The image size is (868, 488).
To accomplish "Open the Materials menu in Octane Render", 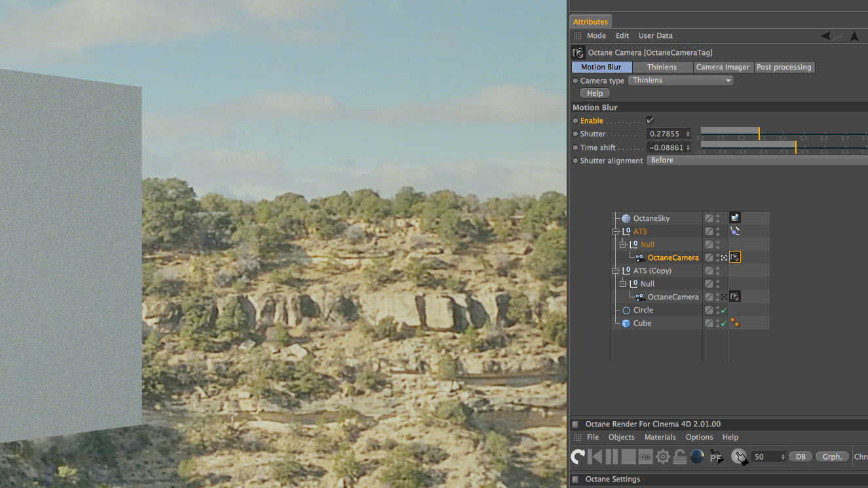I will point(660,437).
